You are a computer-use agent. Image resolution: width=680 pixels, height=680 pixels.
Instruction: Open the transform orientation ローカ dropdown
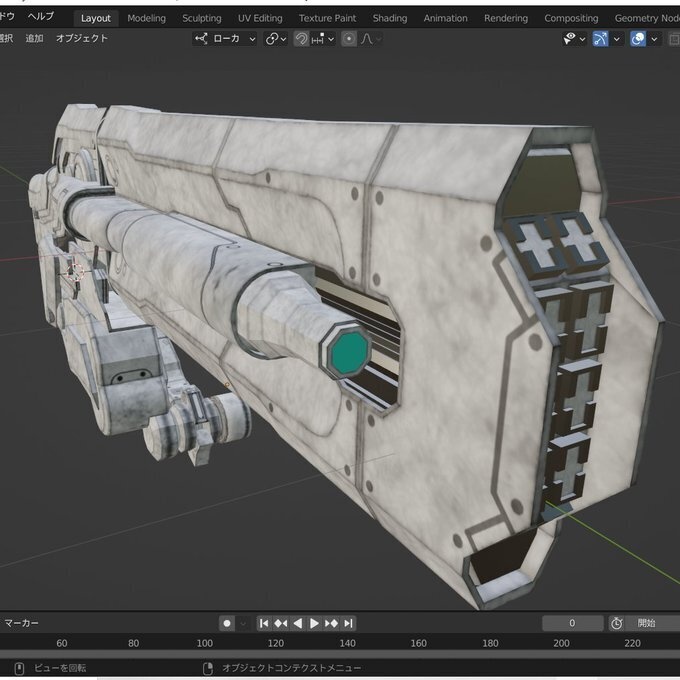[x=225, y=39]
